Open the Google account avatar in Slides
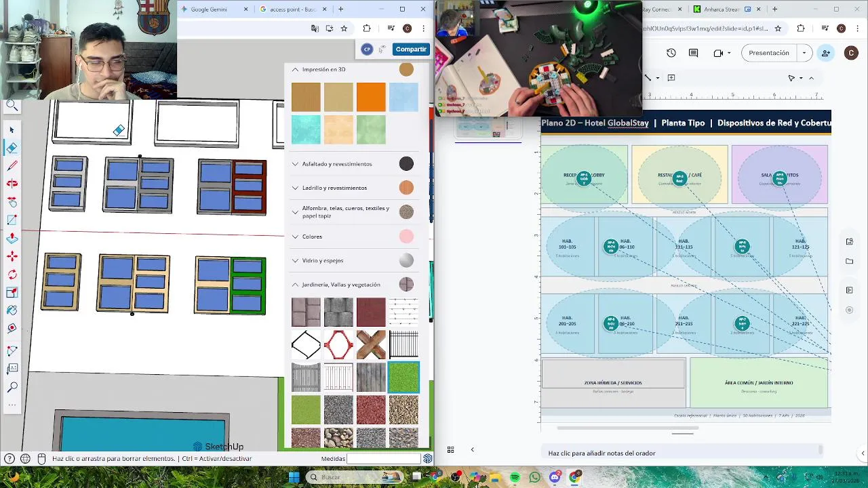The height and width of the screenshot is (488, 868). pyautogui.click(x=851, y=53)
